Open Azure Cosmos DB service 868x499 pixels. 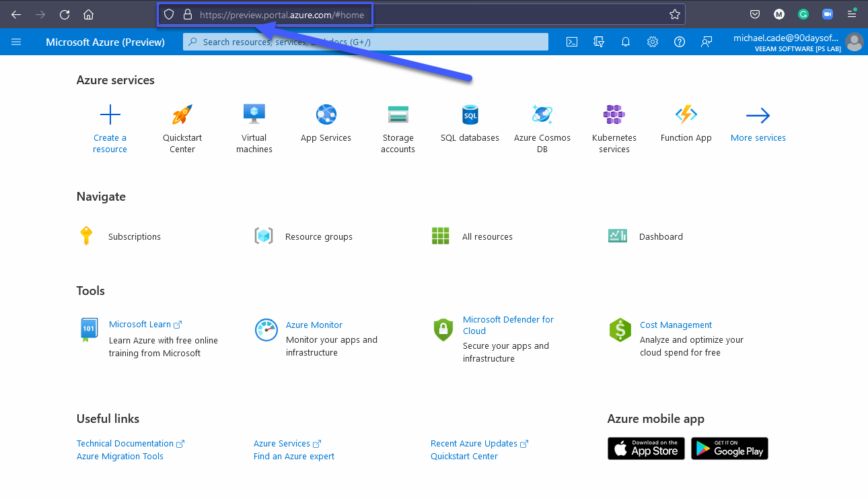(x=542, y=114)
